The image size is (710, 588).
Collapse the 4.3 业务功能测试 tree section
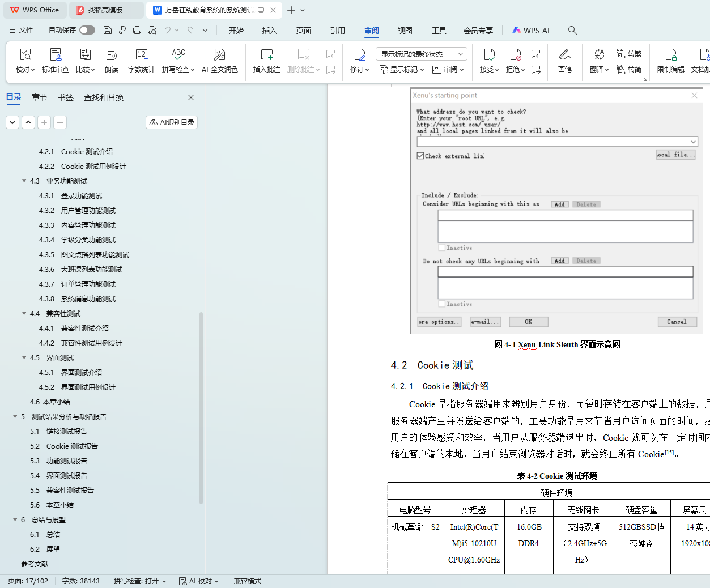[x=24, y=181]
